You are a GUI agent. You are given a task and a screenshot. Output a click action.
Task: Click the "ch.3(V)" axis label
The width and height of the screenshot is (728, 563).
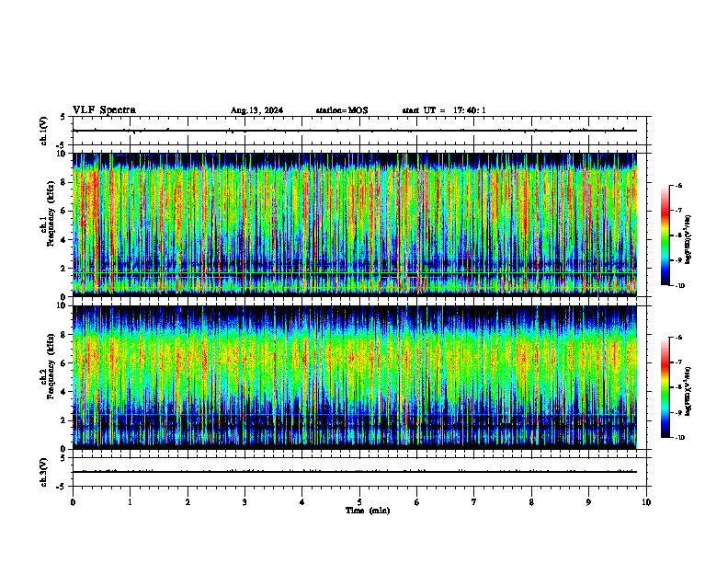(x=43, y=472)
